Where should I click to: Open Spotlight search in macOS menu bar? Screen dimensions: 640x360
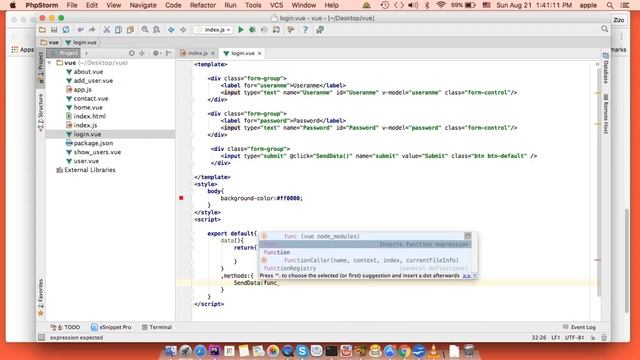(x=610, y=5)
